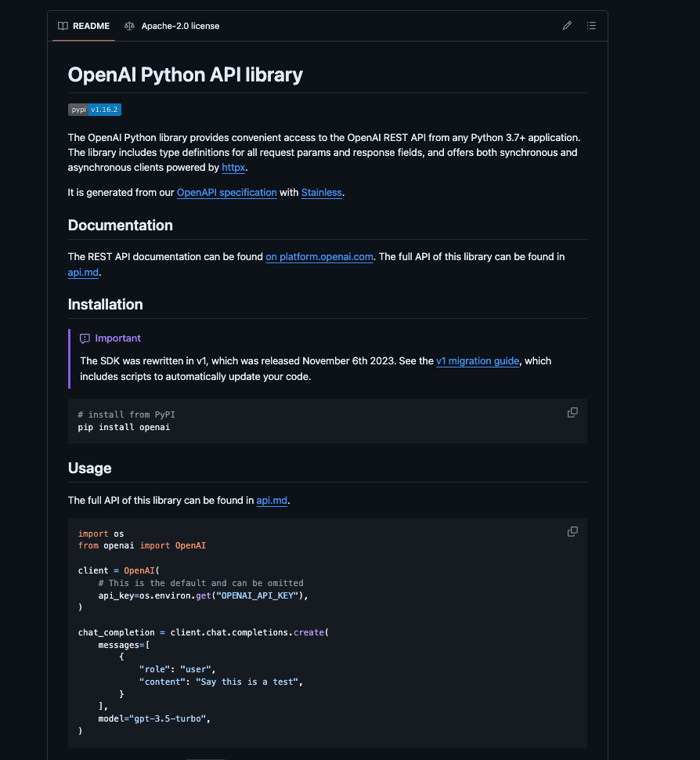Copy the pip install openai code block
This screenshot has height=760, width=700.
click(x=572, y=413)
